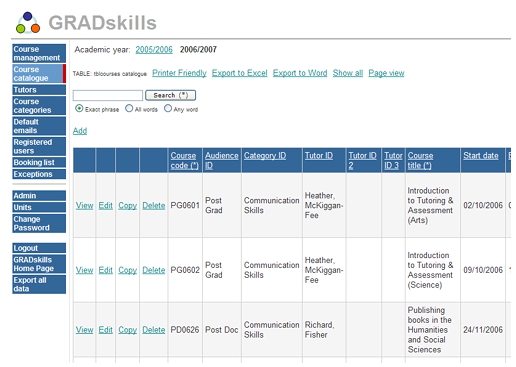This screenshot has height=367, width=516.
Task: Edit course PD0626
Action: pos(106,330)
